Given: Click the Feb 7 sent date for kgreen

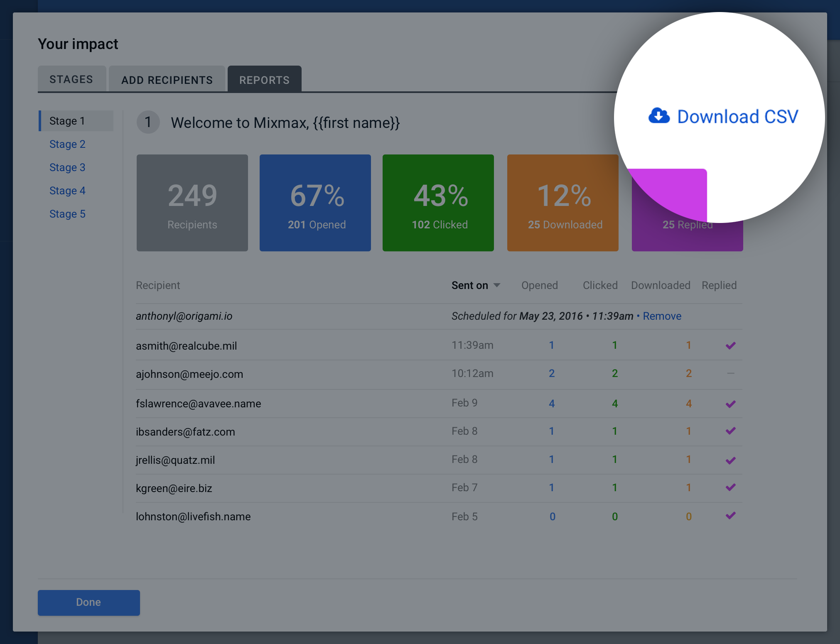Looking at the screenshot, I should click(464, 487).
